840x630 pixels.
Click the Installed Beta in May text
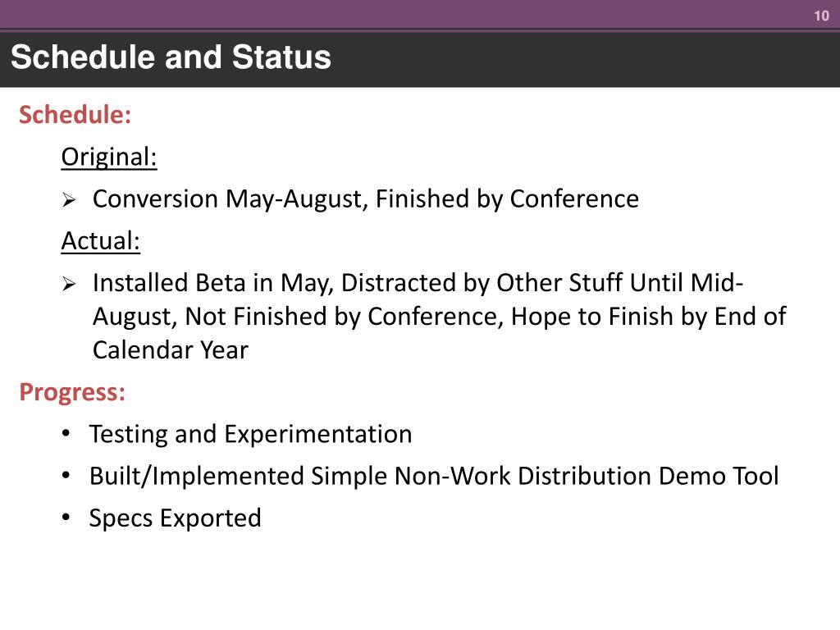tap(212, 283)
